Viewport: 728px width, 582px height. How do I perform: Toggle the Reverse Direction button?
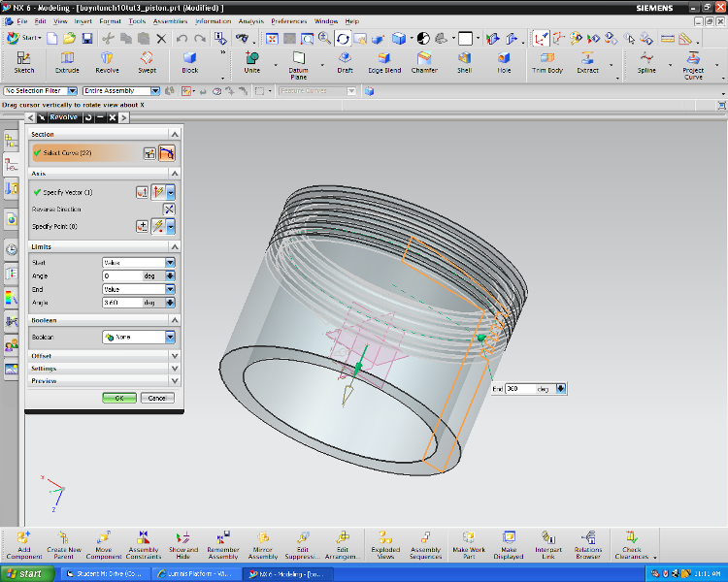tap(169, 209)
